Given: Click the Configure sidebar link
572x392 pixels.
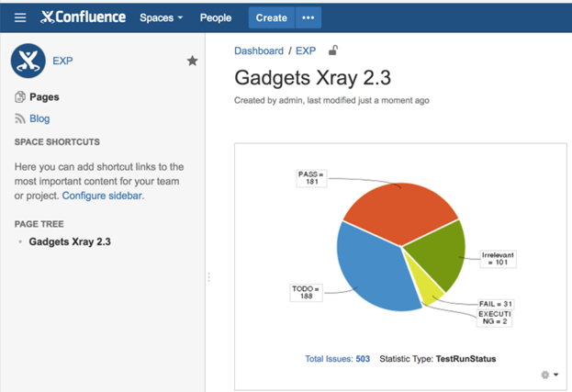Looking at the screenshot, I should click(x=102, y=196).
